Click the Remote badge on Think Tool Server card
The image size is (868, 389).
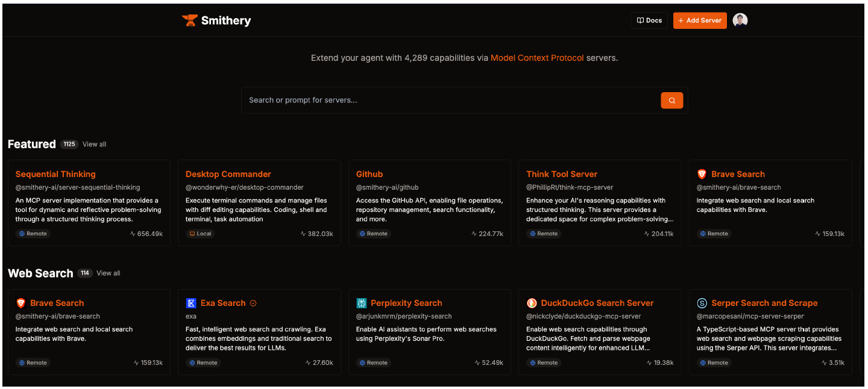[544, 234]
